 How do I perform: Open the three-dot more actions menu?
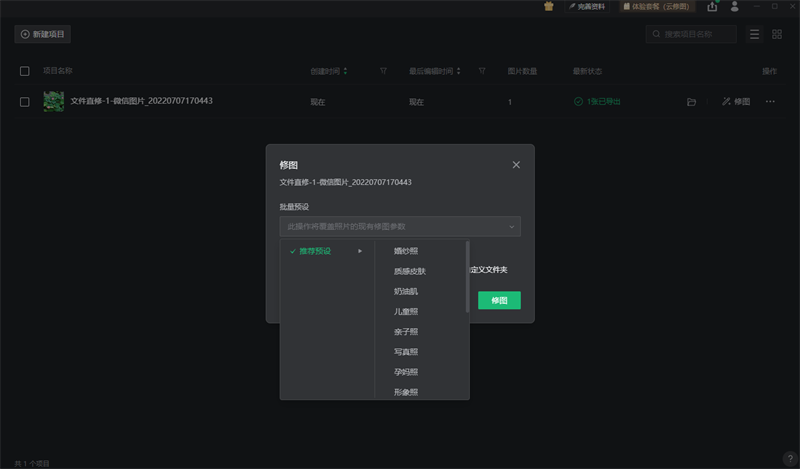[770, 102]
